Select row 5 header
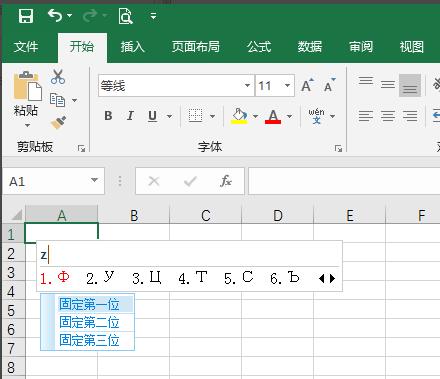The height and width of the screenshot is (379, 440). pyautogui.click(x=13, y=310)
